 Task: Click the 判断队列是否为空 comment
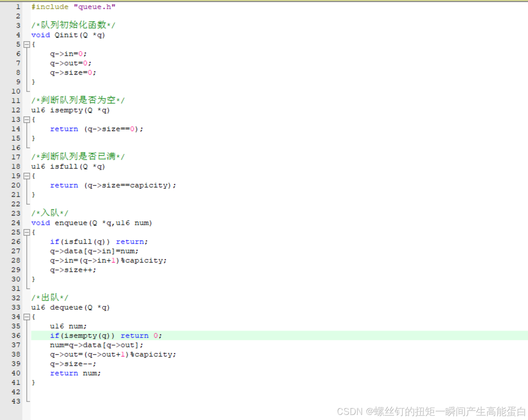(78, 100)
